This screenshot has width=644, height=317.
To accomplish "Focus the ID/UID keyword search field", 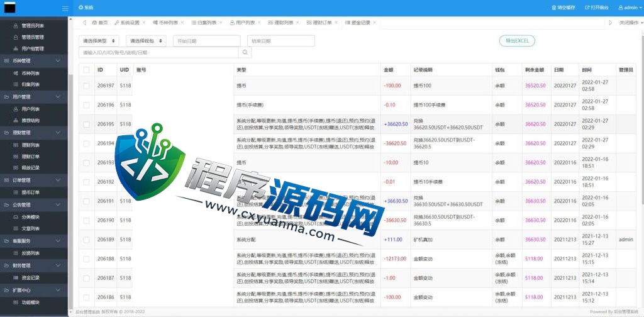I will click(x=158, y=53).
